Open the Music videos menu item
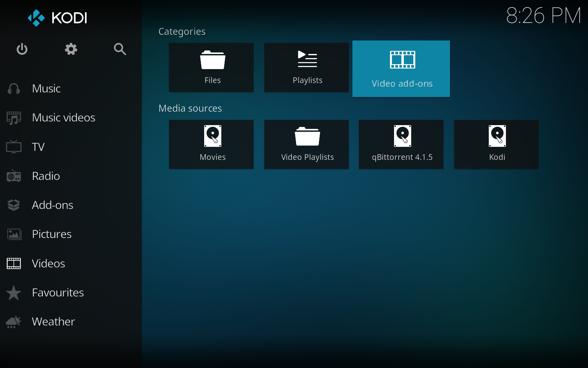Screen dimensions: 588x368 click(x=63, y=118)
